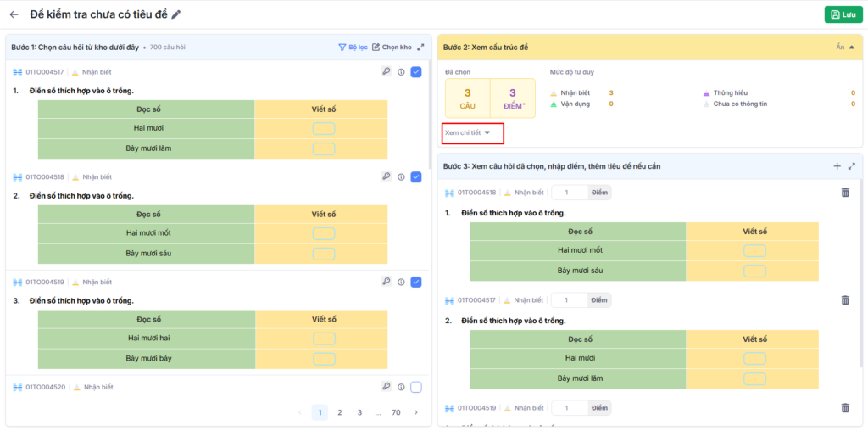Click the pencil icon to edit the title

tap(176, 14)
